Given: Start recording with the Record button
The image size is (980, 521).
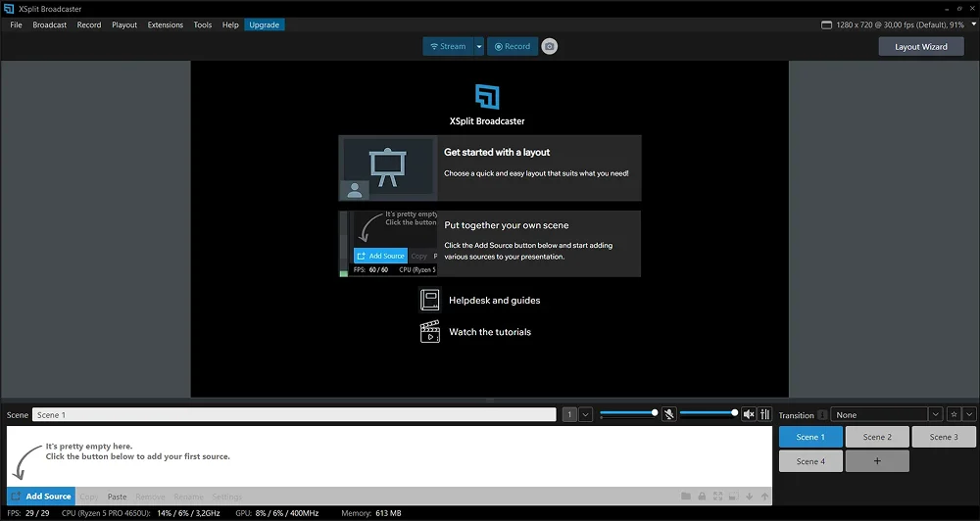Looking at the screenshot, I should pos(513,46).
